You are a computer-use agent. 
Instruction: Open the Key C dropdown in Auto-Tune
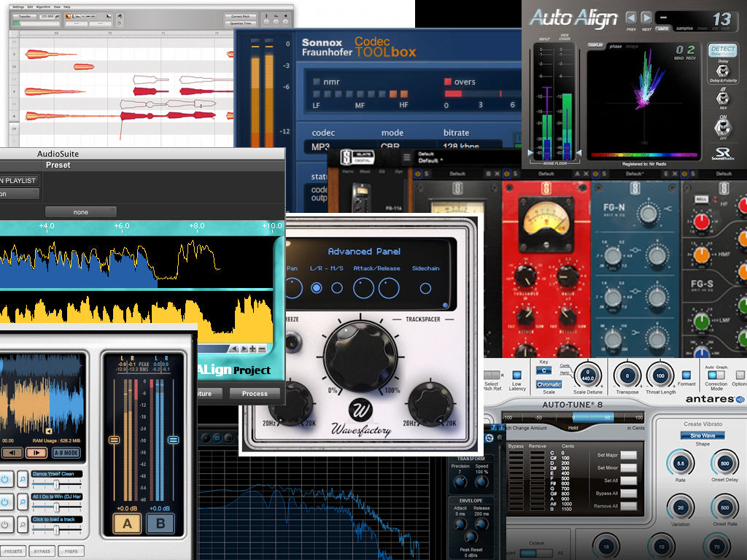coord(544,371)
